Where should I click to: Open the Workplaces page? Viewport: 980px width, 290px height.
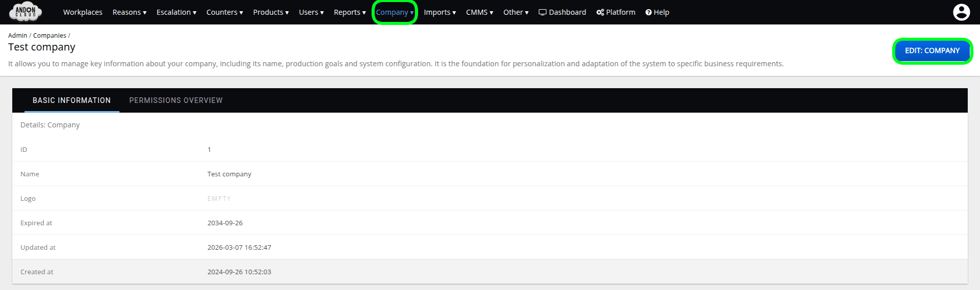point(83,12)
